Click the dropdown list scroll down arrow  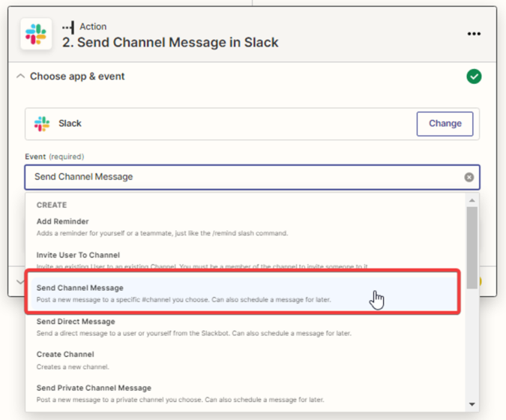(x=472, y=404)
